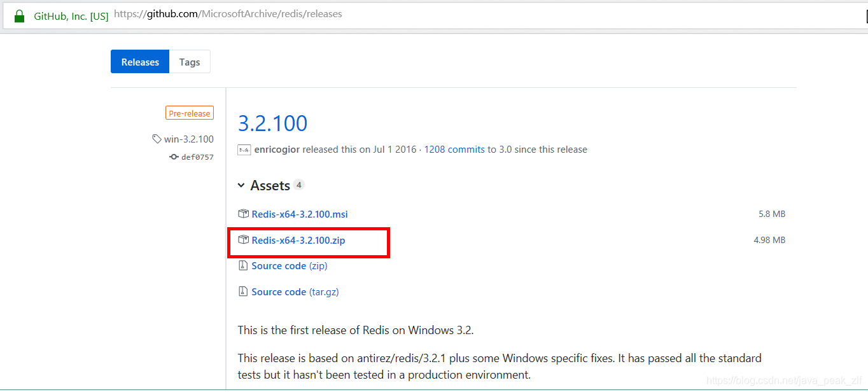Open the win-3.2.100 tag link
The width and height of the screenshot is (868, 392).
[189, 139]
